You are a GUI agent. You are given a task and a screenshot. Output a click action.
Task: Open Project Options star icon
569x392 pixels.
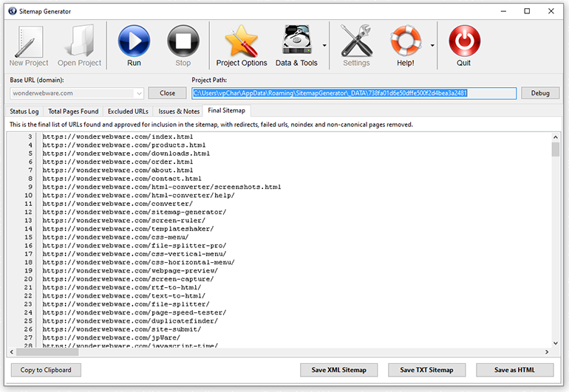[x=242, y=41]
